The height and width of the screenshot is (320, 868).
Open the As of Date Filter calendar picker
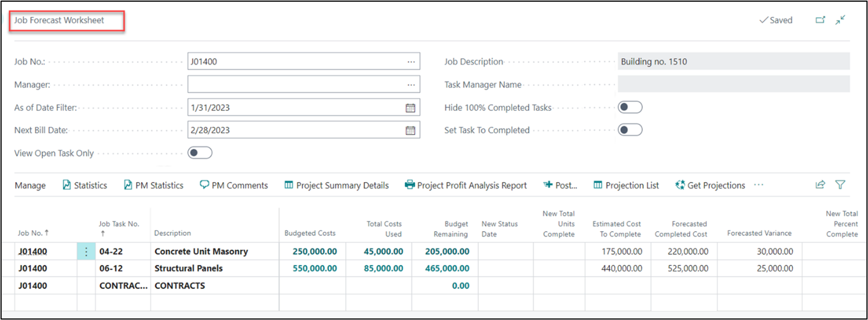pyautogui.click(x=410, y=107)
